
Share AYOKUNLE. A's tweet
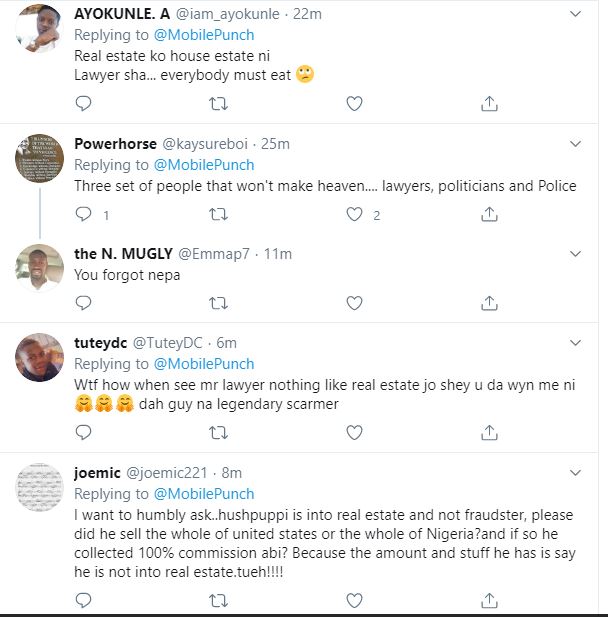489,103
